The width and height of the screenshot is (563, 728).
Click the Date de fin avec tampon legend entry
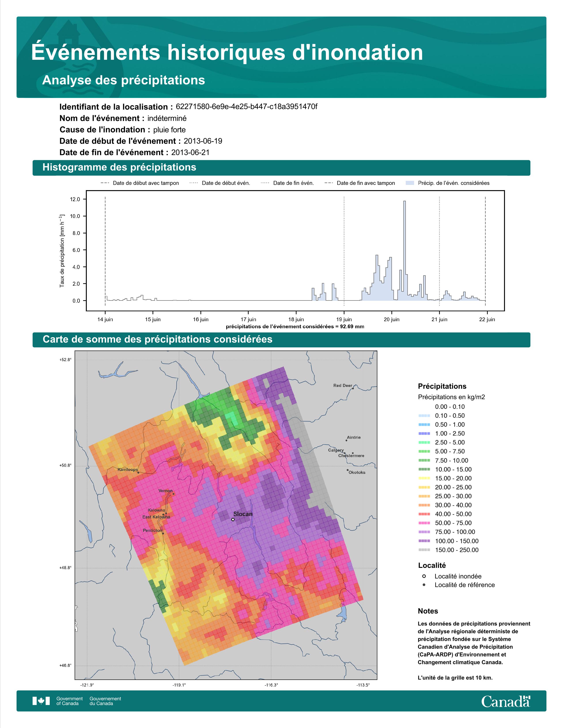click(360, 183)
